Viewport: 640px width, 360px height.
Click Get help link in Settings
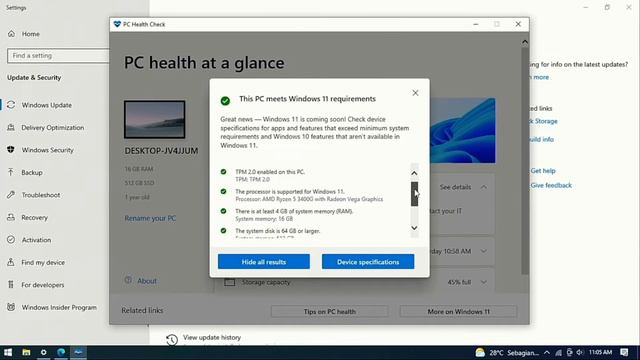click(x=543, y=171)
